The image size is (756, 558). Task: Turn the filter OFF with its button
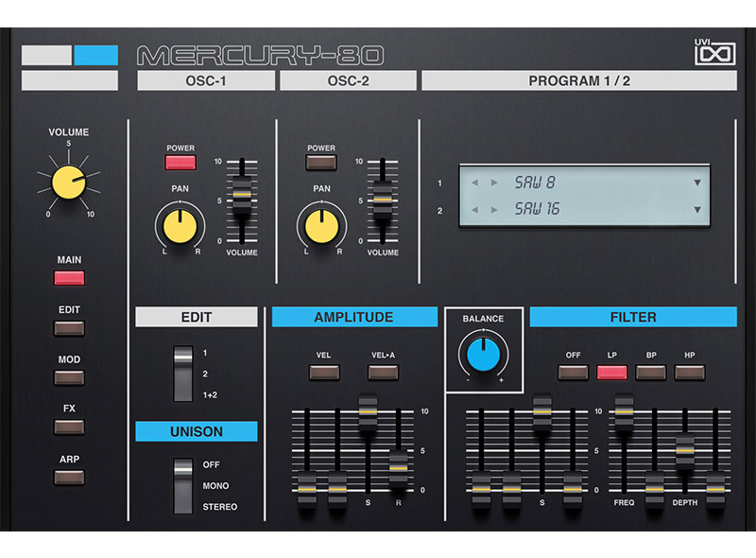point(573,373)
